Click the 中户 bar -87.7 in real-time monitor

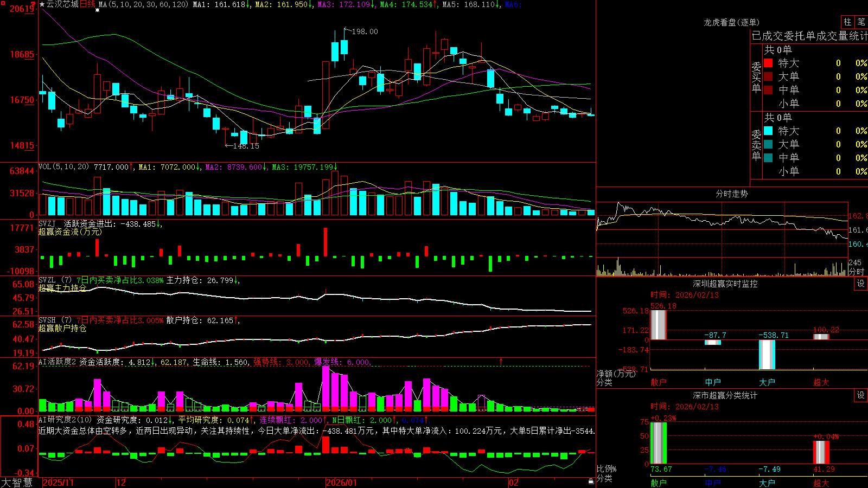[712, 342]
